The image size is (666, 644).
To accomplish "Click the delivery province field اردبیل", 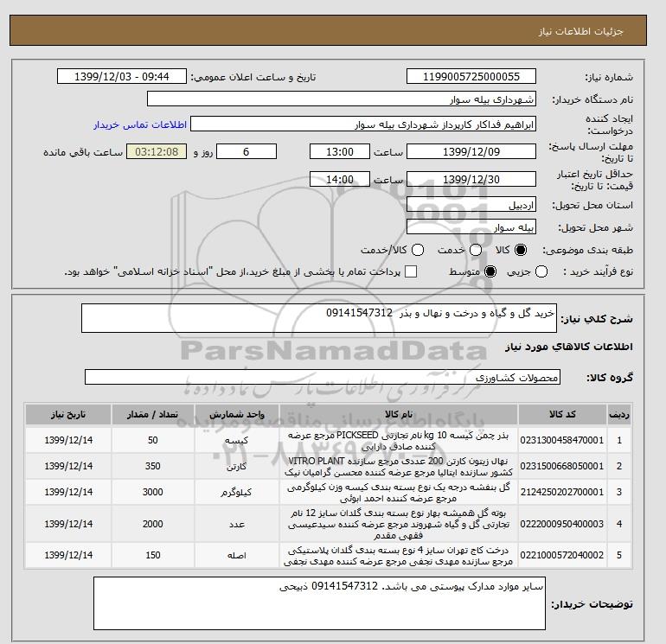I will (471, 205).
